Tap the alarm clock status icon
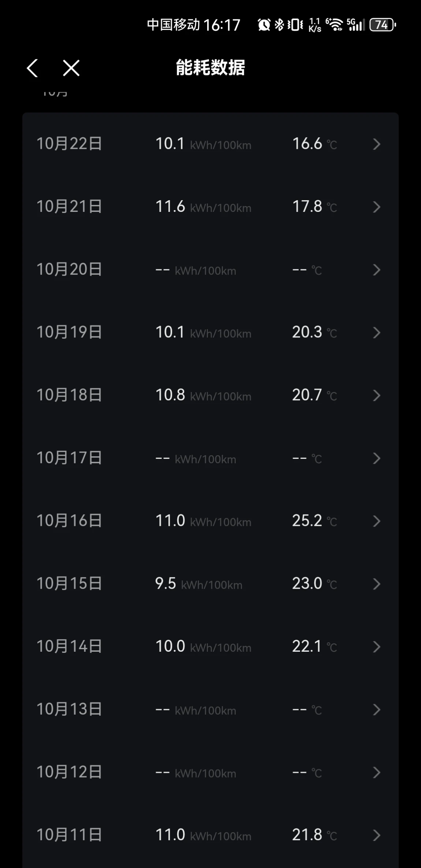421x868 pixels. tap(264, 25)
